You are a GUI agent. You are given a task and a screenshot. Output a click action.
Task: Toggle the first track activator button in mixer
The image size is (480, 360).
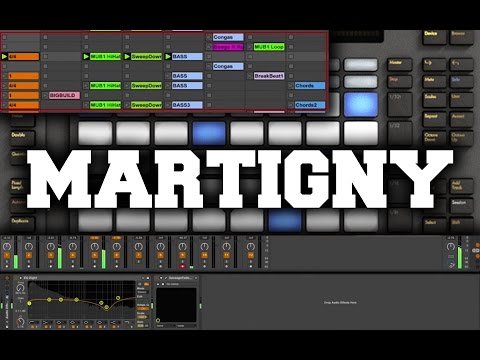click(7, 255)
